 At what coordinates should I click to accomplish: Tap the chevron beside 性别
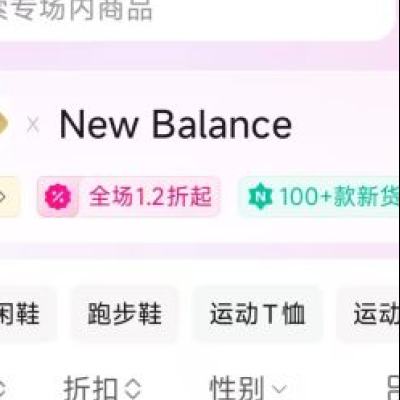[279, 389]
